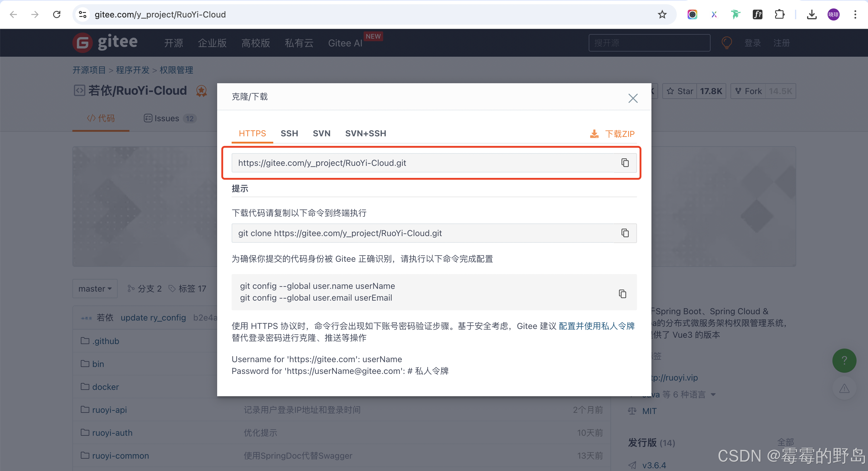Open the lightbulb tips icon in header
868x471 pixels.
click(x=727, y=43)
